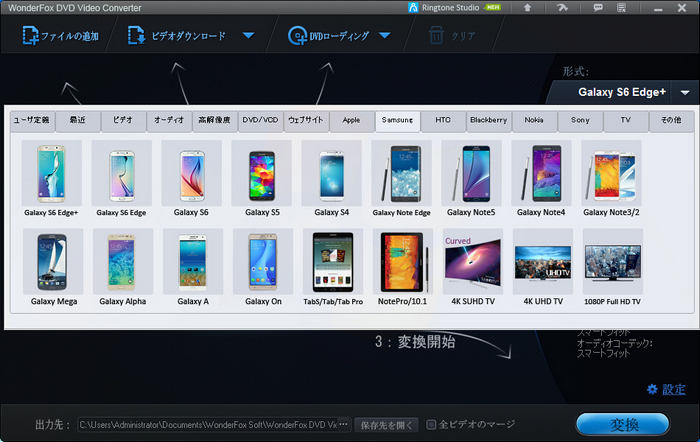Choose the Galaxy S4 output profile
This screenshot has height=442, width=700.
click(x=332, y=173)
